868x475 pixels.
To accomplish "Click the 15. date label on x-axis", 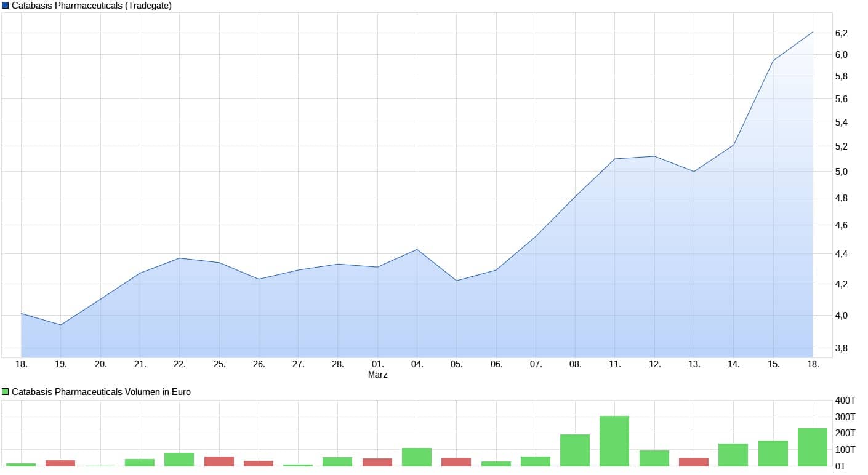I will pos(773,364).
